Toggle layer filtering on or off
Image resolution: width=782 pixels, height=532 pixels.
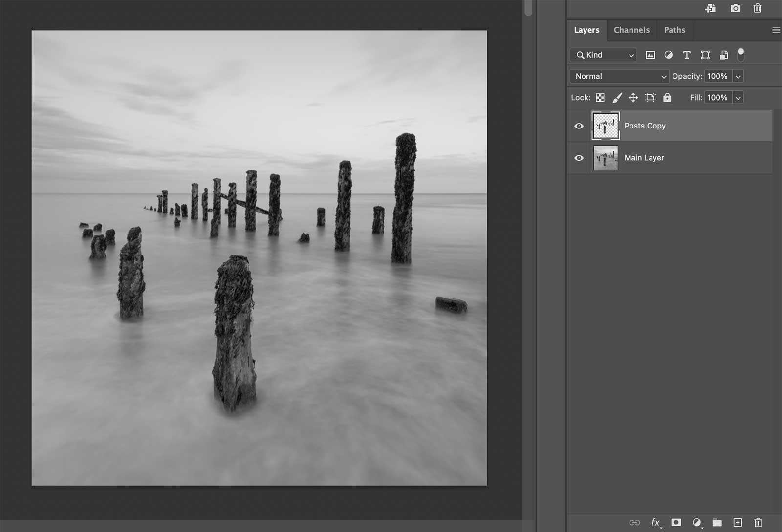(x=741, y=55)
